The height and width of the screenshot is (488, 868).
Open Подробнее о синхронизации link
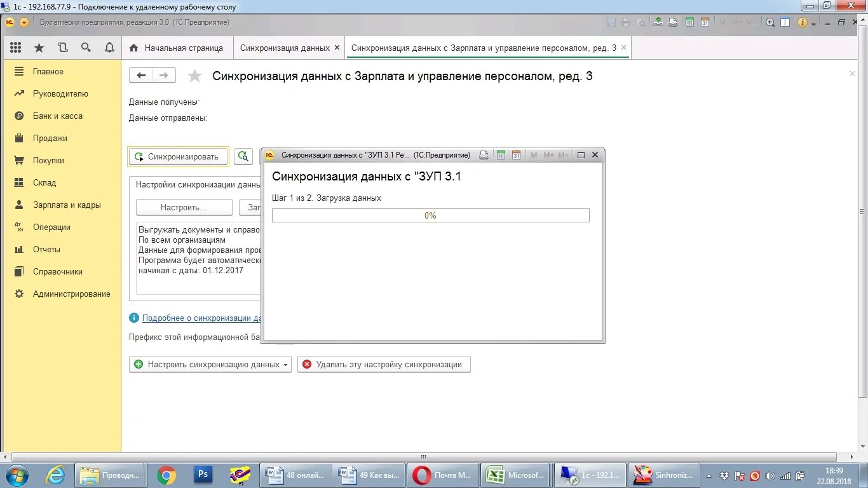point(201,318)
